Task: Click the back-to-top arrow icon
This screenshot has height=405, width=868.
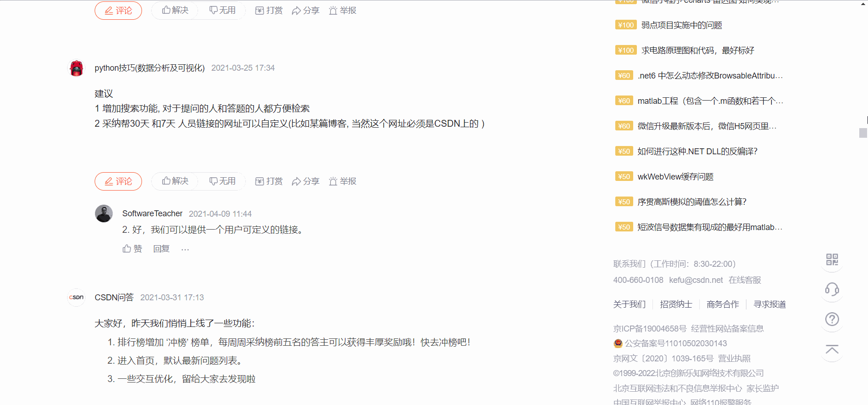Action: point(832,349)
